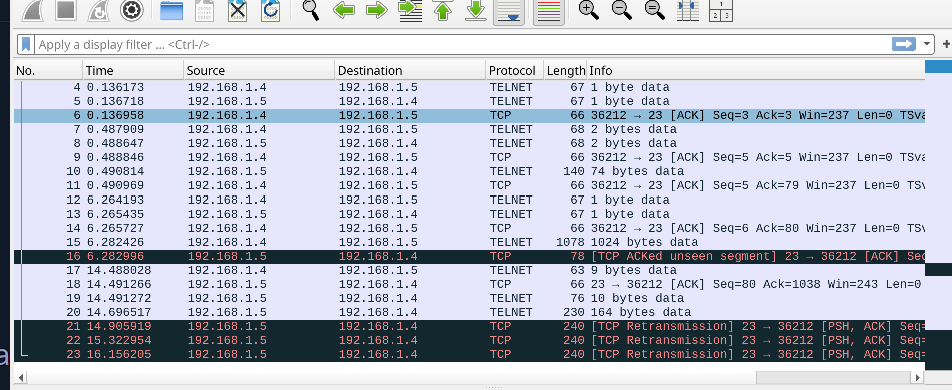Select packet 10 with 74 bytes data
This screenshot has width=952, height=390.
[x=469, y=172]
